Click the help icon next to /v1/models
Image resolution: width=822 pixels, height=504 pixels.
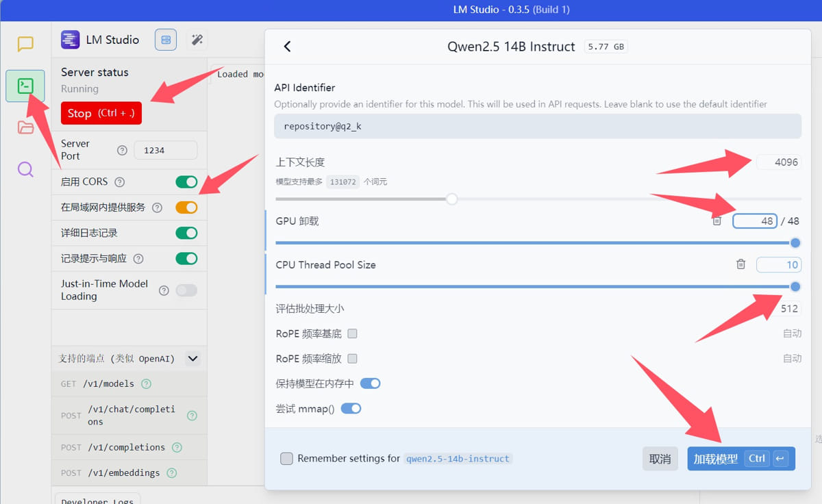pyautogui.click(x=146, y=384)
